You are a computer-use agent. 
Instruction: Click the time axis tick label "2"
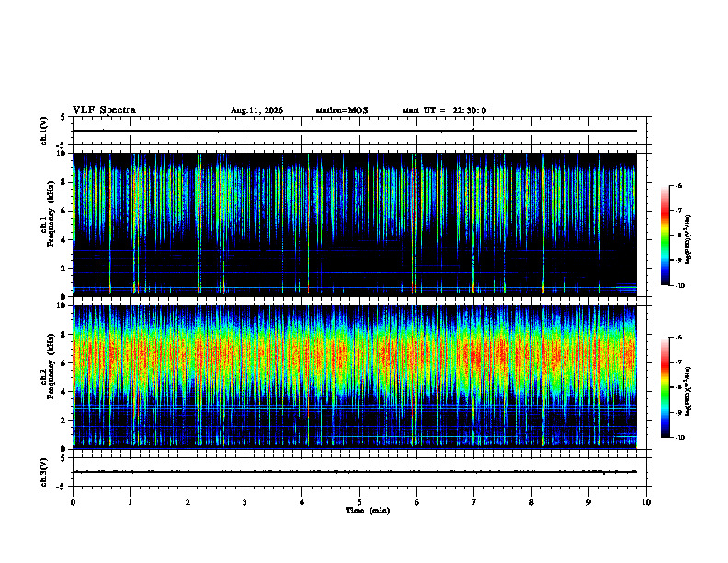pyautogui.click(x=188, y=502)
